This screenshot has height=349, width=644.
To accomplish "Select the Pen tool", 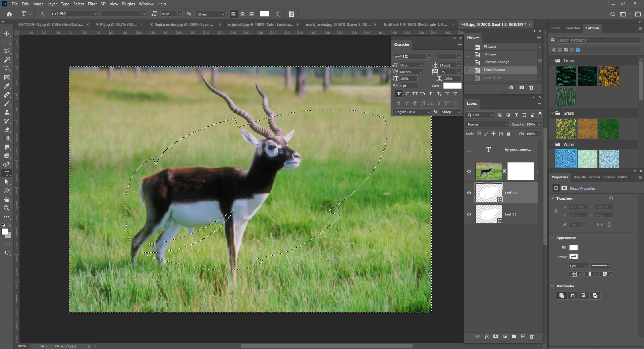I will point(7,164).
